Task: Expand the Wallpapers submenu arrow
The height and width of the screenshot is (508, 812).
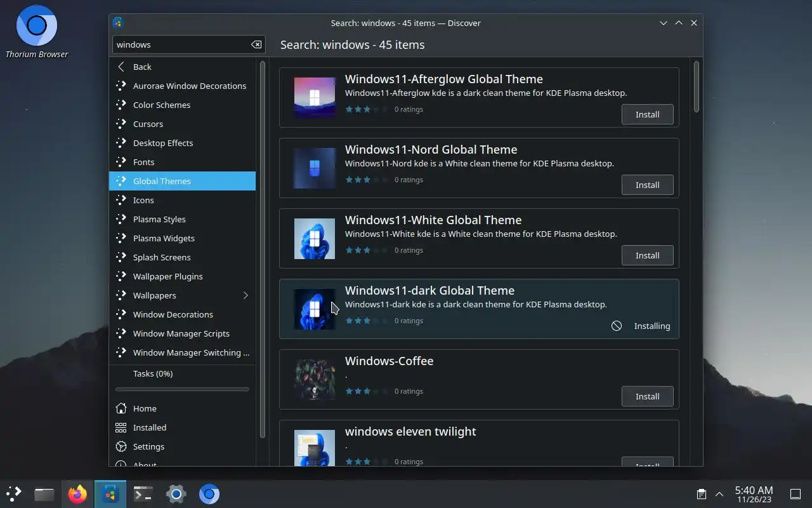Action: (246, 295)
